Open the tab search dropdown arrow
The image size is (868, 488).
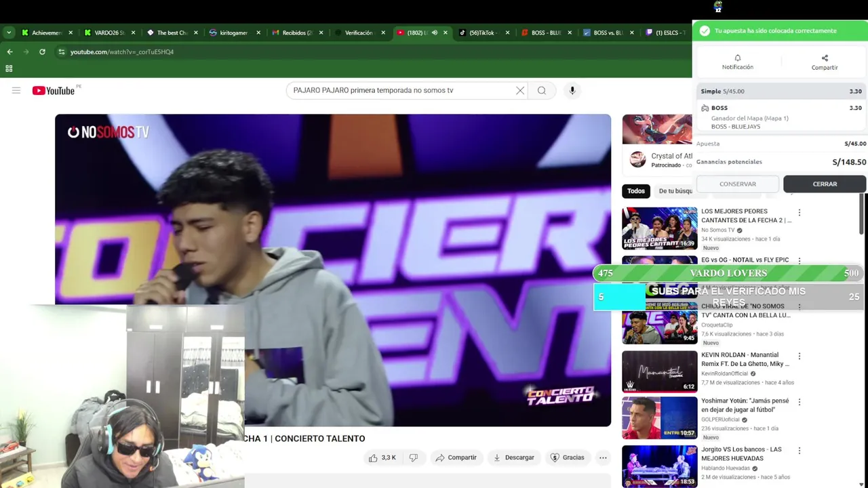click(9, 33)
